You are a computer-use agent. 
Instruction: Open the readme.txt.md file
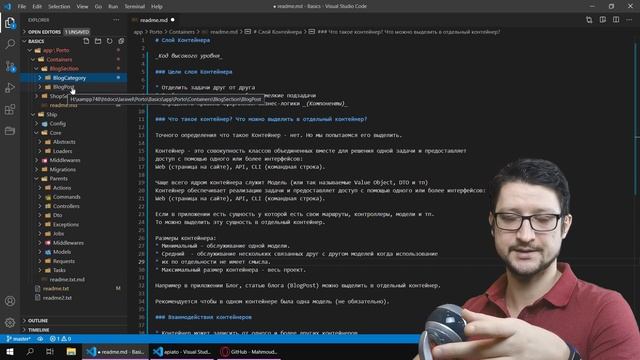coord(67,280)
